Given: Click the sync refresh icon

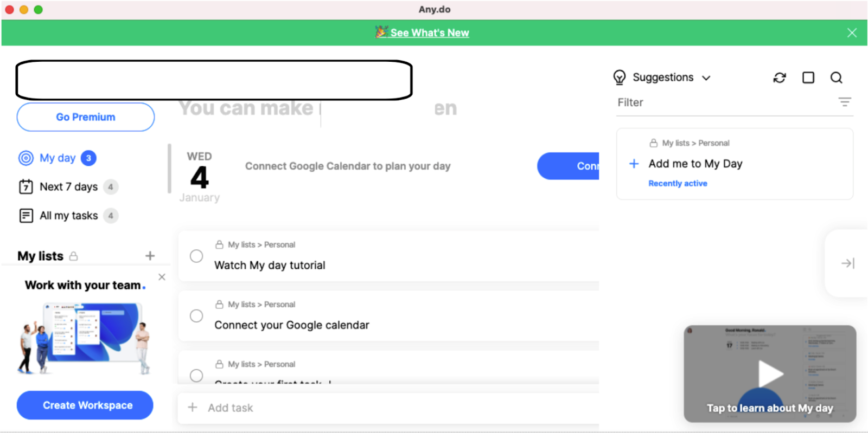Looking at the screenshot, I should click(x=780, y=77).
